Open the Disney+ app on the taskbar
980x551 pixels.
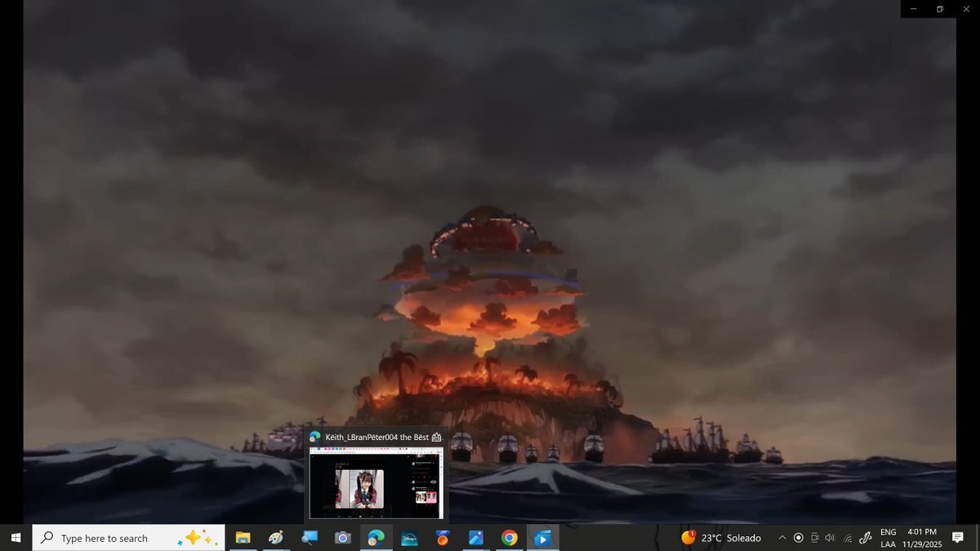tap(409, 538)
